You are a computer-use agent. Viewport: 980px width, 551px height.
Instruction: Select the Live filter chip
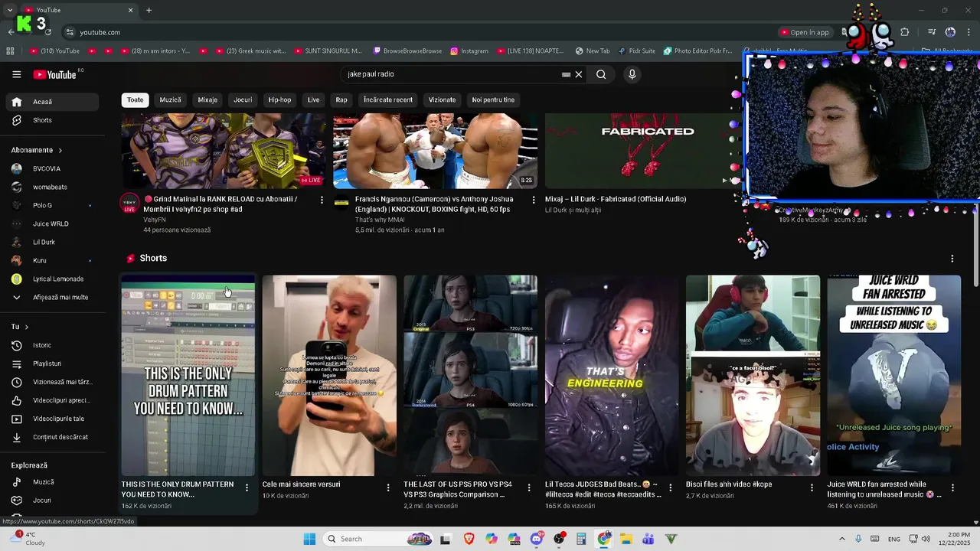pyautogui.click(x=313, y=99)
